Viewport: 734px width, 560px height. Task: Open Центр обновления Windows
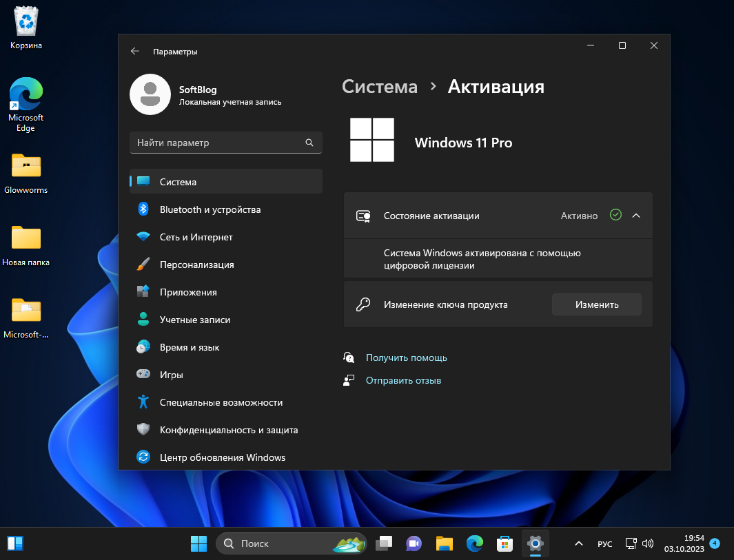(x=226, y=457)
